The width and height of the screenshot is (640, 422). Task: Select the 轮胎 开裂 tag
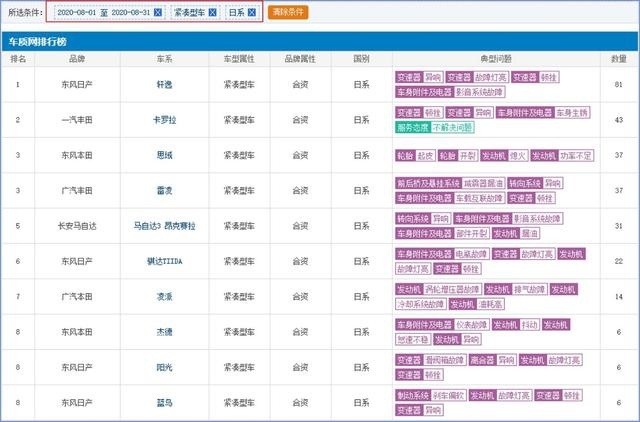pyautogui.click(x=458, y=155)
